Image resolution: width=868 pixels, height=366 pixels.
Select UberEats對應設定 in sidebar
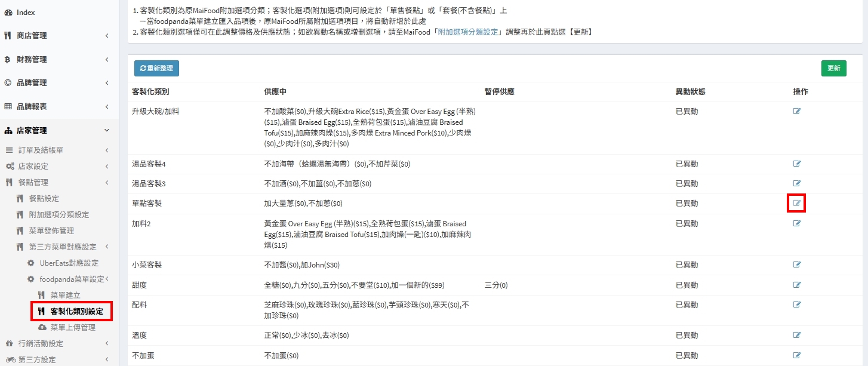[x=69, y=263]
